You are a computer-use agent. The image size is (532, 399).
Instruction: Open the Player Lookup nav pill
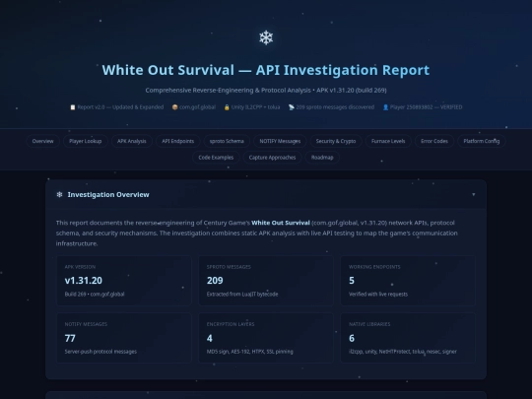(x=86, y=141)
